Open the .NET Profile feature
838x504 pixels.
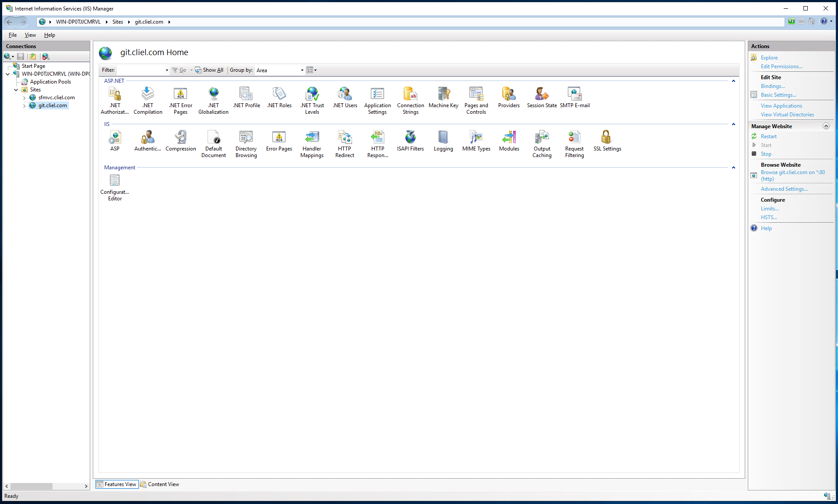(x=246, y=97)
